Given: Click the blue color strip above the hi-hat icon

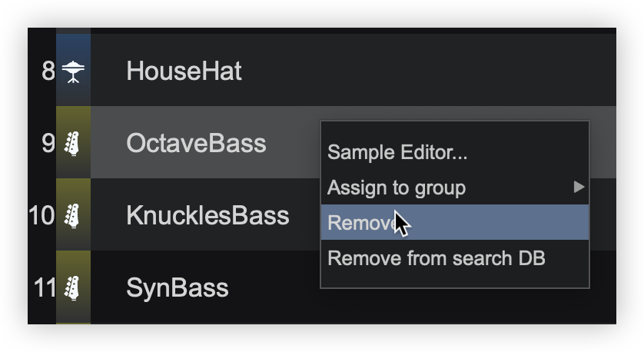Looking at the screenshot, I should (73, 43).
